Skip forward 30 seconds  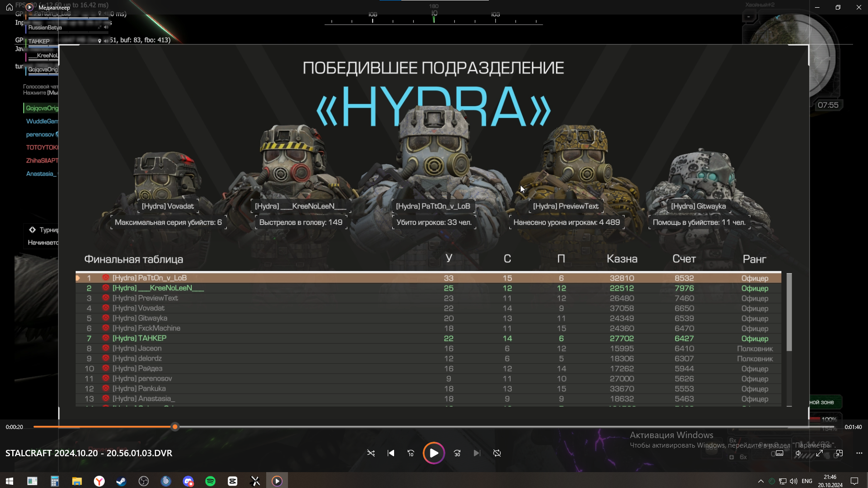457,453
